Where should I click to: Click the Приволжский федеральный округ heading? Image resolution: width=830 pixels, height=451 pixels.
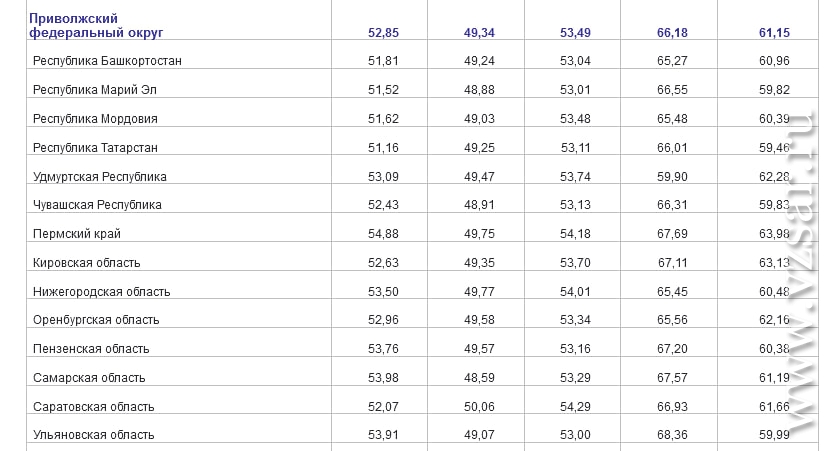pyautogui.click(x=96, y=25)
